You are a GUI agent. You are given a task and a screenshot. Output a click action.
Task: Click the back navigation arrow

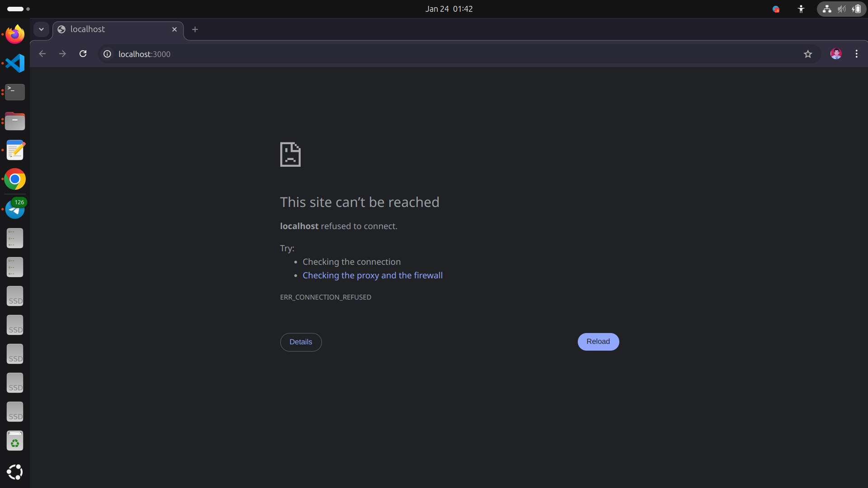click(x=42, y=54)
